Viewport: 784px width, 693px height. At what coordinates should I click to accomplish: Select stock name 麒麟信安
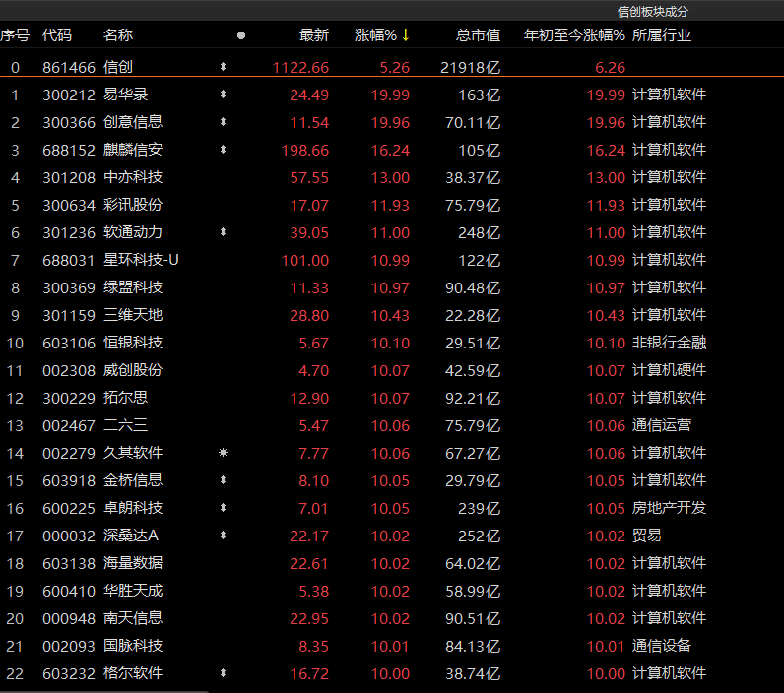pyautogui.click(x=133, y=150)
